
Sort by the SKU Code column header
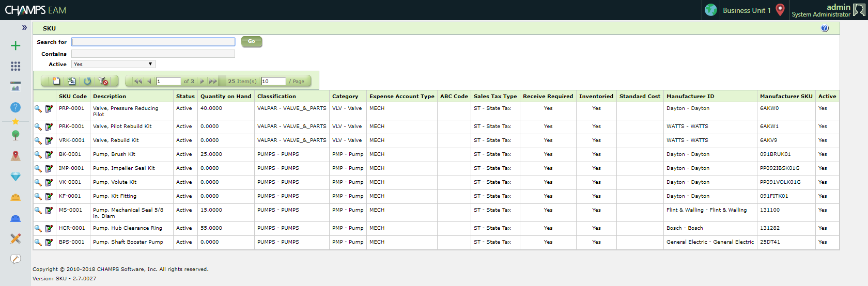point(73,97)
